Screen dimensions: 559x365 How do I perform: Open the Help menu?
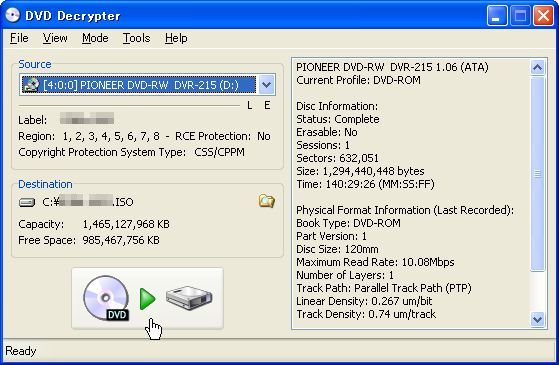click(x=176, y=38)
